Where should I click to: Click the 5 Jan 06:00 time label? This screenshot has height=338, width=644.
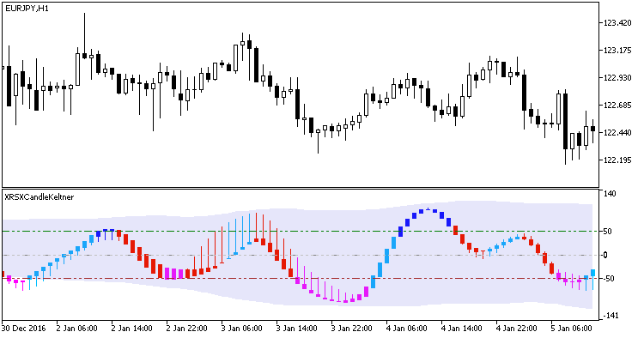coord(571,329)
